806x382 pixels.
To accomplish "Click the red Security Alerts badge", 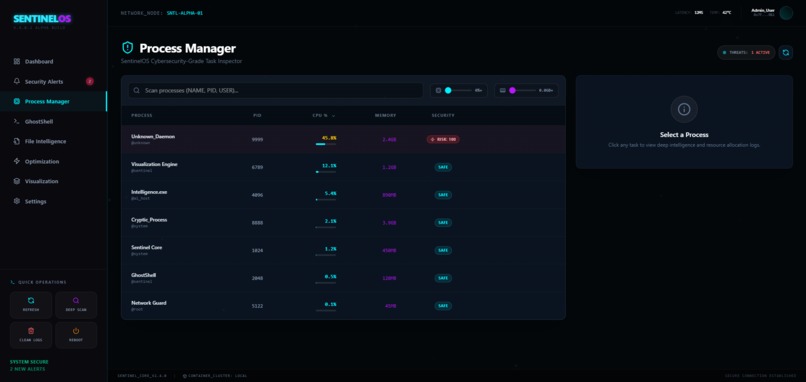I will (90, 81).
